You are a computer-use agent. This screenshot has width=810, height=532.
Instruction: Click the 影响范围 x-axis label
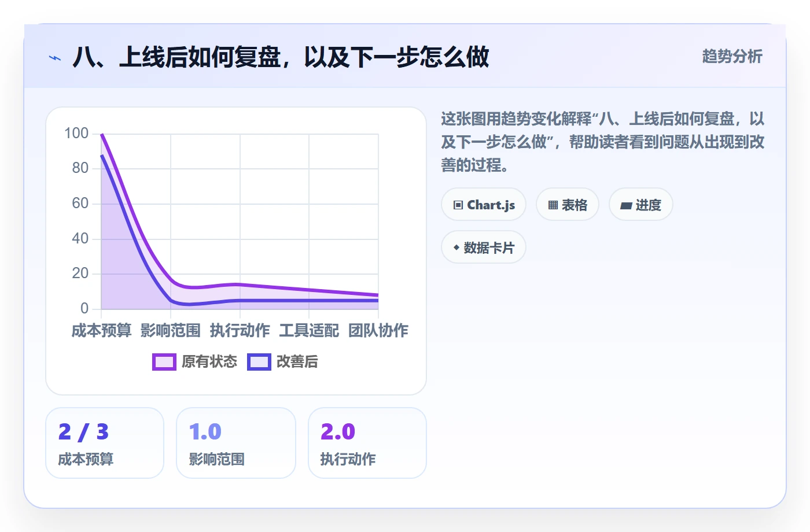pyautogui.click(x=171, y=331)
